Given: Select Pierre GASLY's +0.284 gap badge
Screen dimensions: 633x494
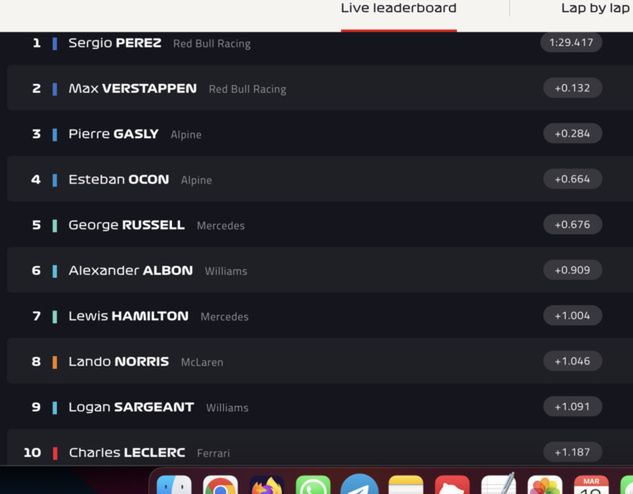Looking at the screenshot, I should [572, 134].
